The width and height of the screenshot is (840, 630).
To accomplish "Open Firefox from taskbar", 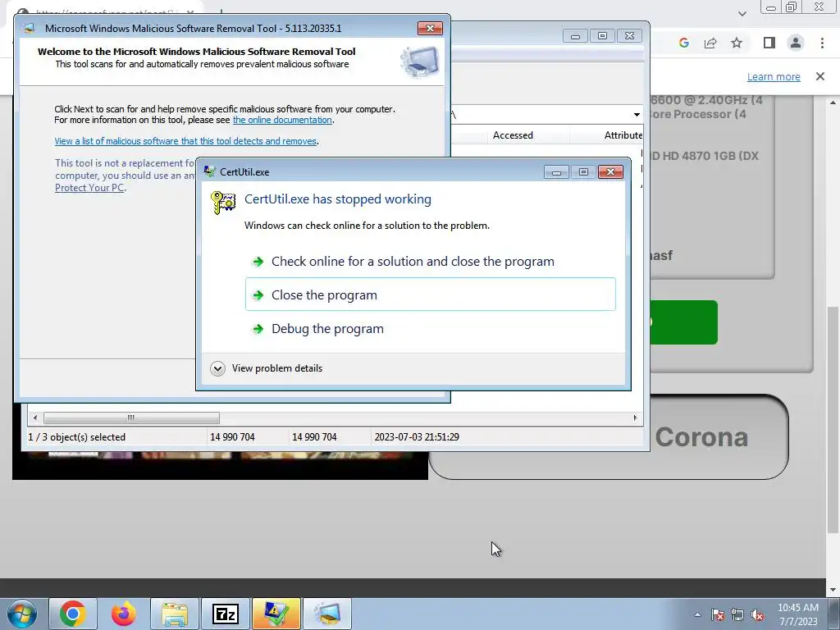I will pyautogui.click(x=124, y=614).
